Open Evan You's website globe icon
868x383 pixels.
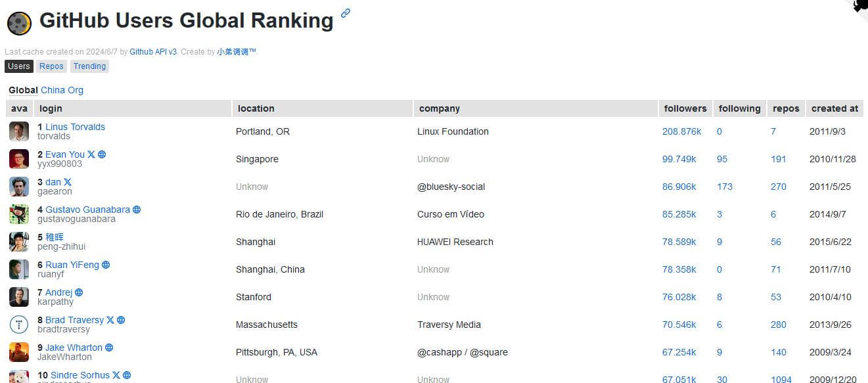[102, 154]
